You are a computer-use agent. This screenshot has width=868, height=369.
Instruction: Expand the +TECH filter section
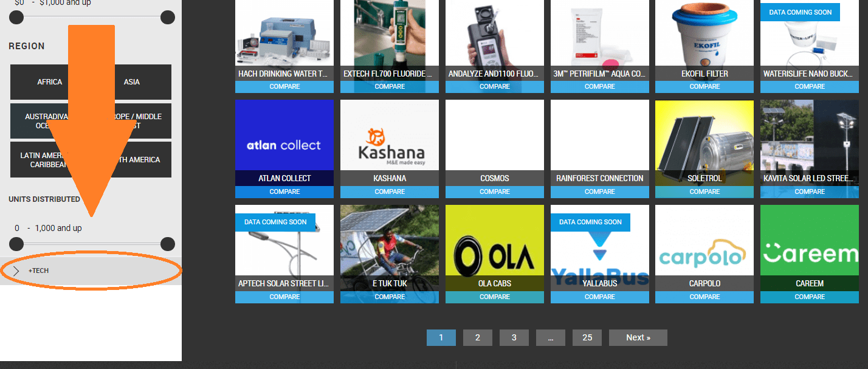point(91,271)
